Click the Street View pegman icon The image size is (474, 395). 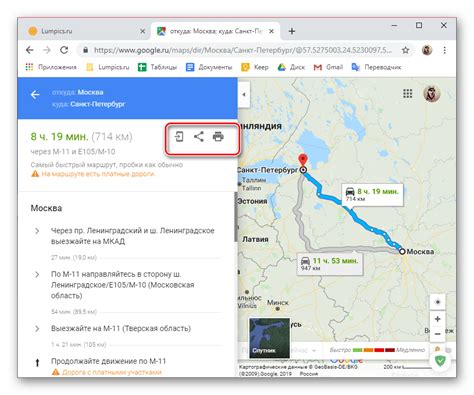pos(437,349)
